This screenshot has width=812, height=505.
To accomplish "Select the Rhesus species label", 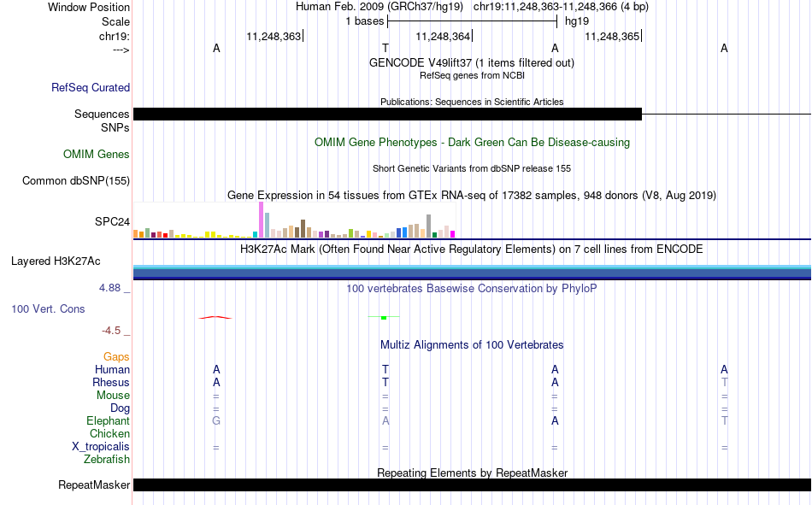I will 111,382.
